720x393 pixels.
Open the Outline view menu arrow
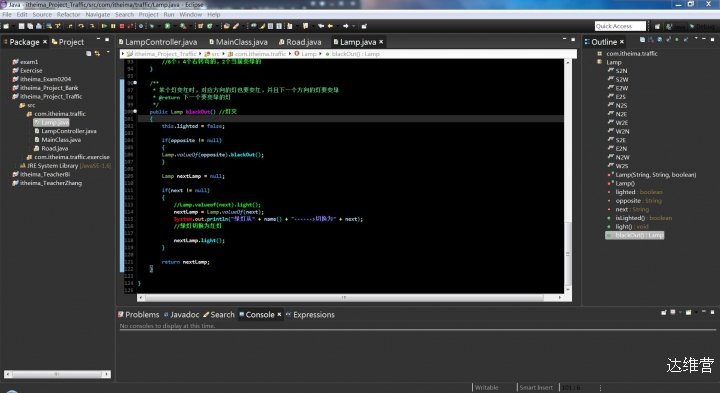point(696,39)
